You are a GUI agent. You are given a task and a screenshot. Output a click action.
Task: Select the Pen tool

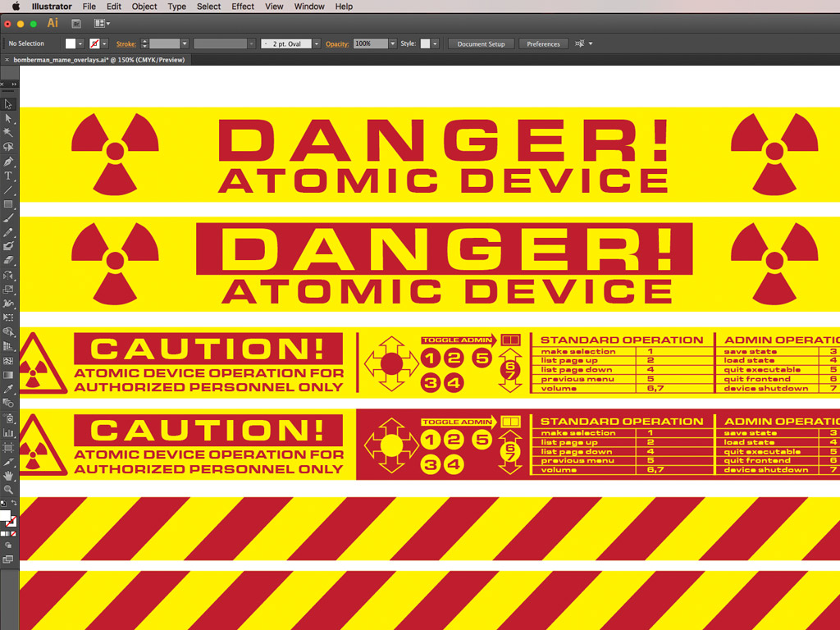click(x=8, y=162)
